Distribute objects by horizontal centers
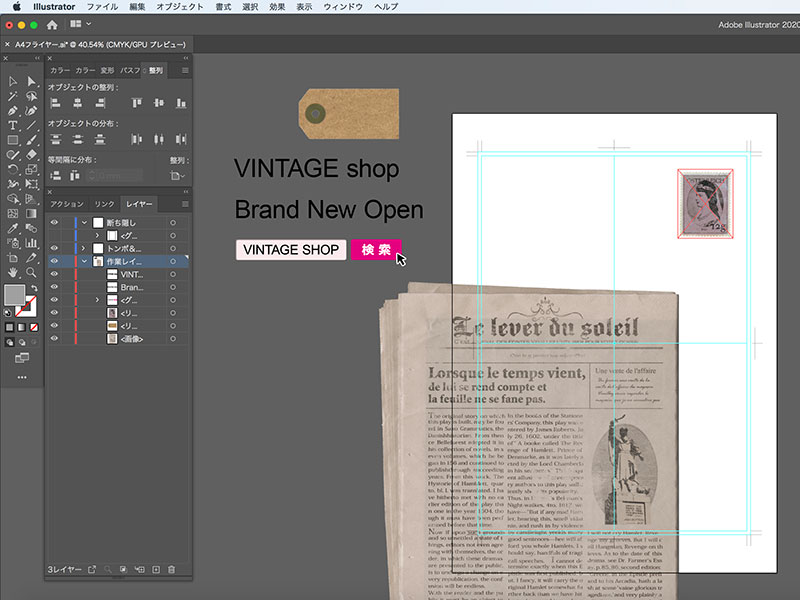800x600 pixels. (x=159, y=139)
